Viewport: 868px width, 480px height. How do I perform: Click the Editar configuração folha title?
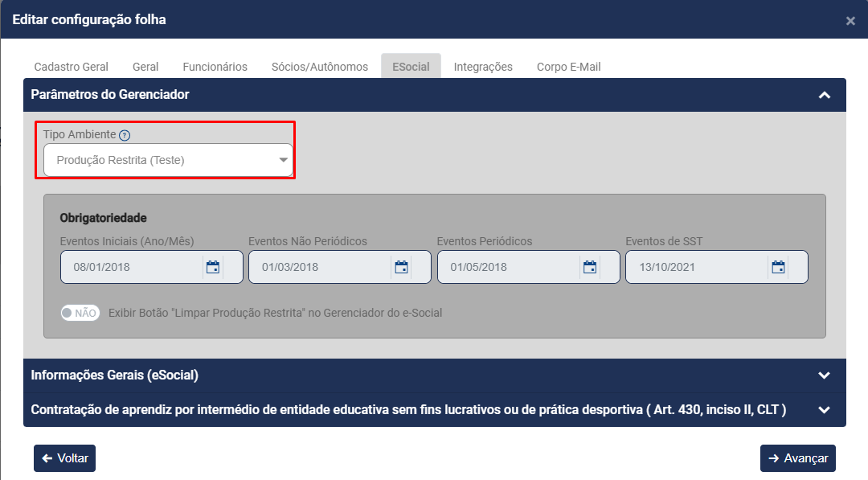[89, 19]
